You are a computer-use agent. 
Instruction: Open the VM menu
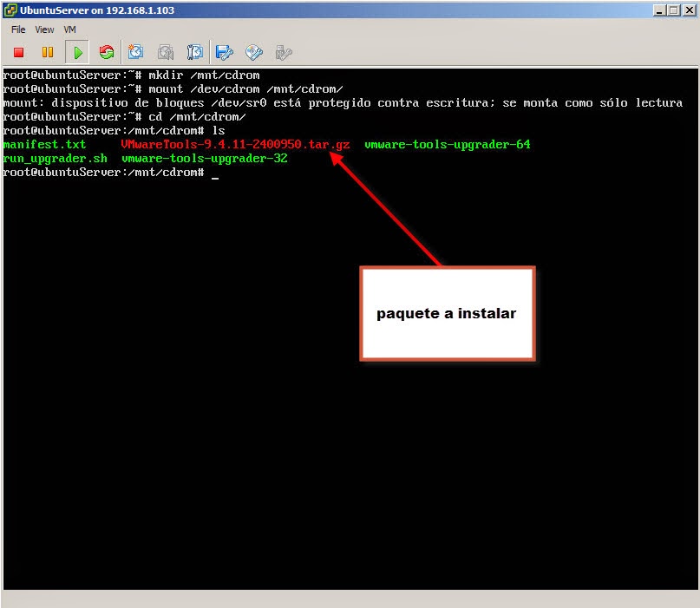[x=69, y=29]
